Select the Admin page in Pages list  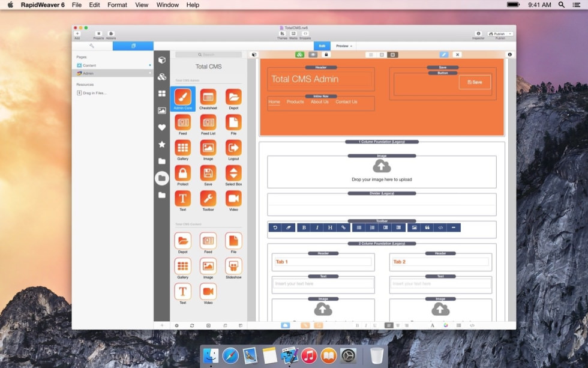click(113, 73)
